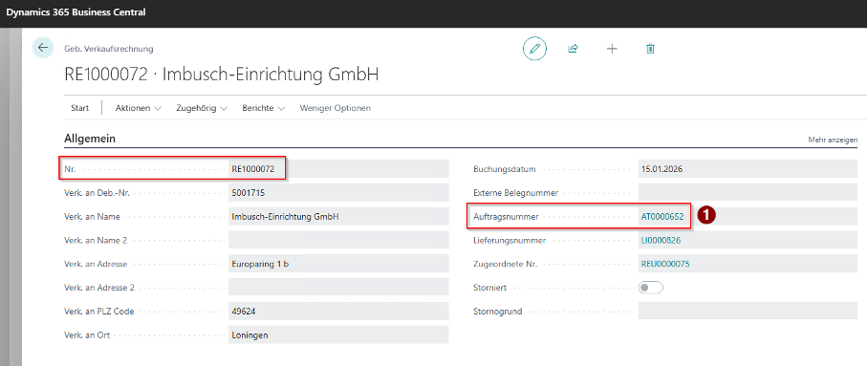Click the Geb. Verkaufsrechnung breadcrumb text

(x=109, y=49)
